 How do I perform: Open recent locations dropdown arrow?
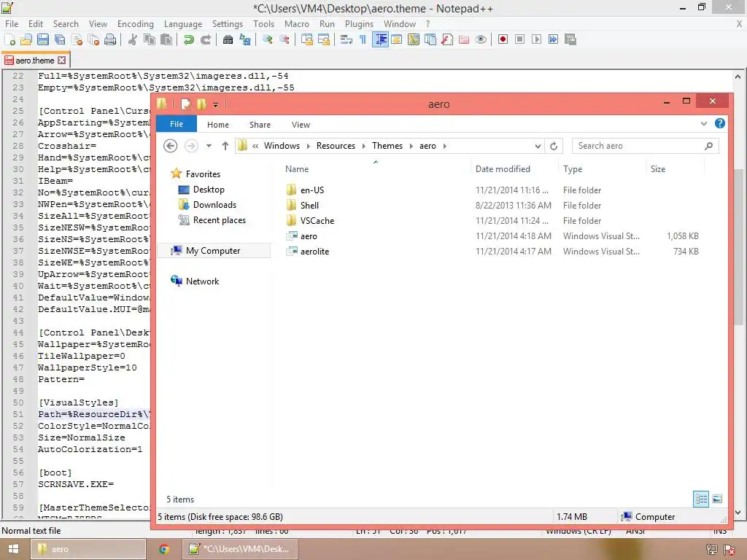click(x=209, y=146)
